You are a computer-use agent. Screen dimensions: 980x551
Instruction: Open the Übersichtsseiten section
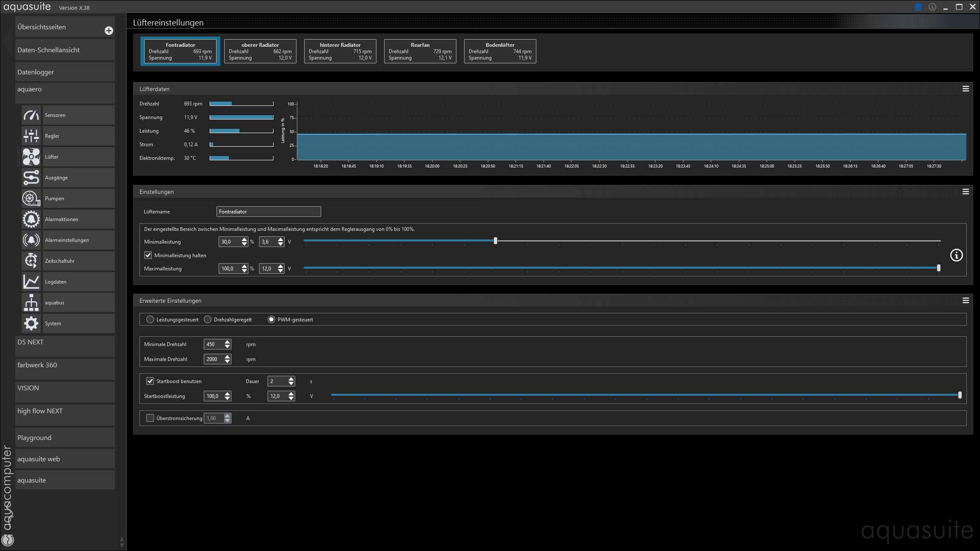click(65, 27)
